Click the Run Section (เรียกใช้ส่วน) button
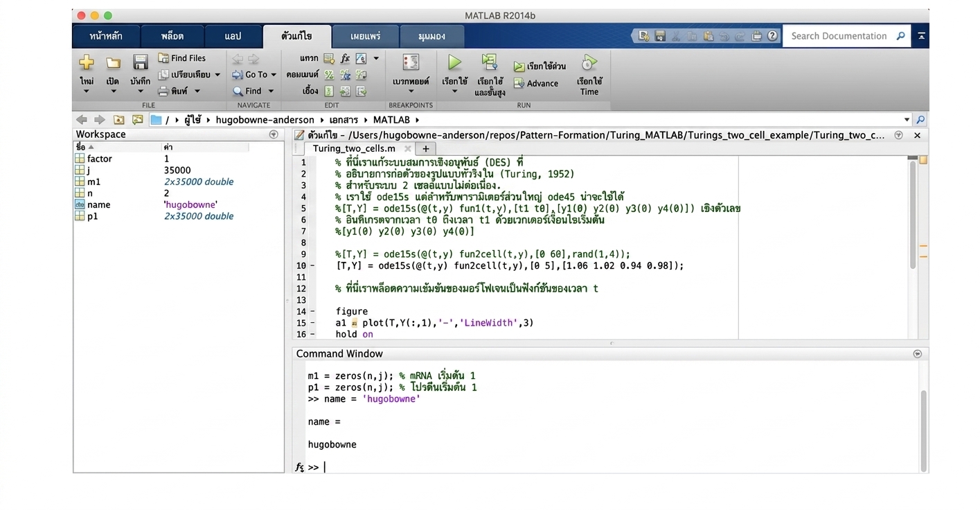980x510 pixels. 540,67
